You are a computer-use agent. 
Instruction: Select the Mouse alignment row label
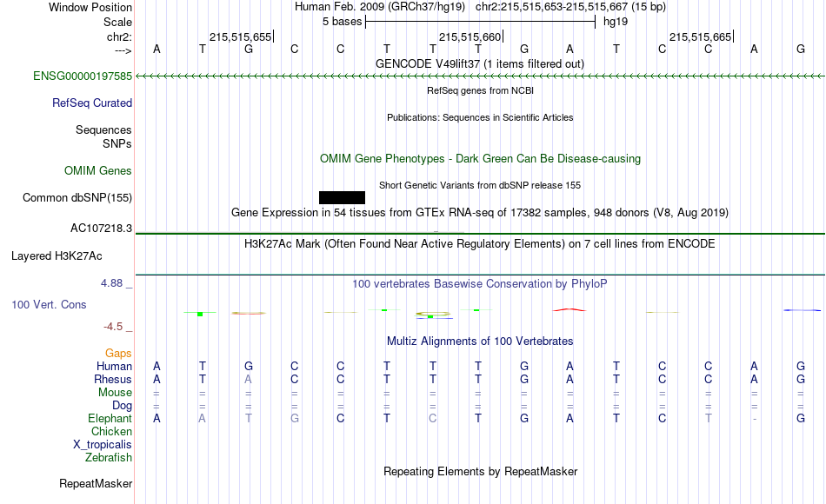coord(116,393)
